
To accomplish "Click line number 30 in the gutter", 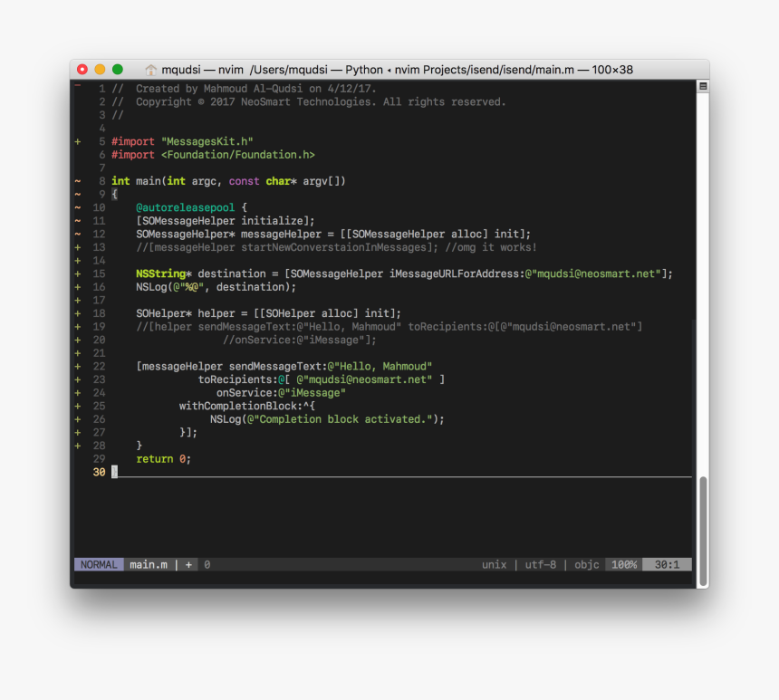I will coord(99,472).
